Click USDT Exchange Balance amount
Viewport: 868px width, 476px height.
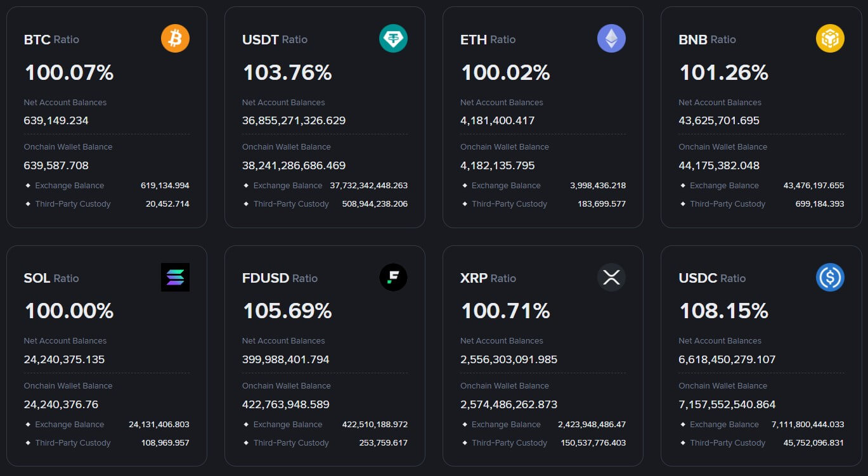pos(368,186)
